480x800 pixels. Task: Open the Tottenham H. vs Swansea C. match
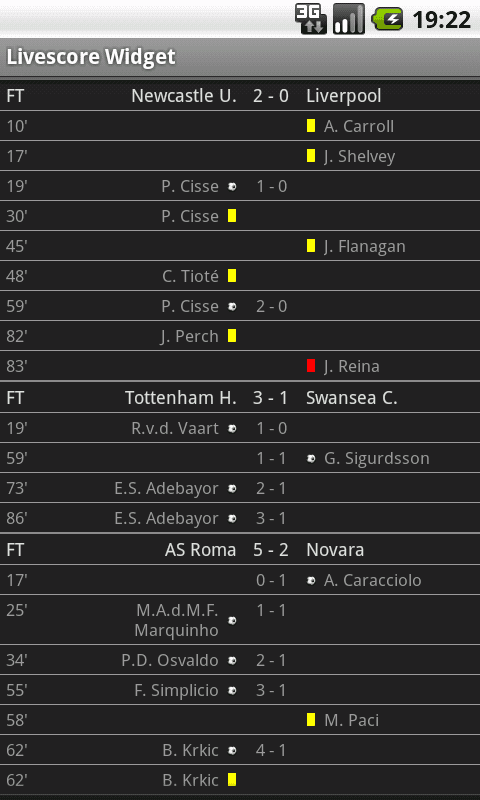pyautogui.click(x=240, y=397)
